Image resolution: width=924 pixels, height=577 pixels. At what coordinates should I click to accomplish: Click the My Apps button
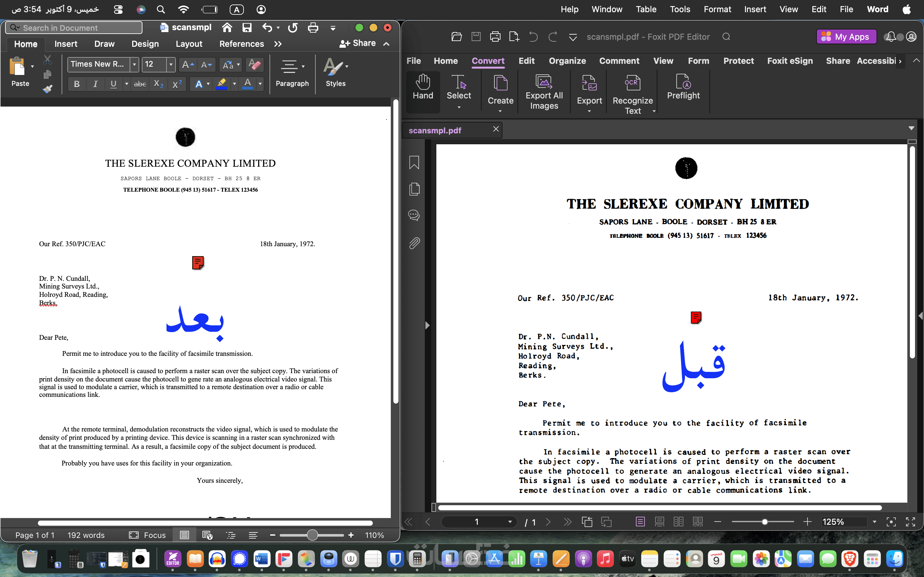point(846,37)
